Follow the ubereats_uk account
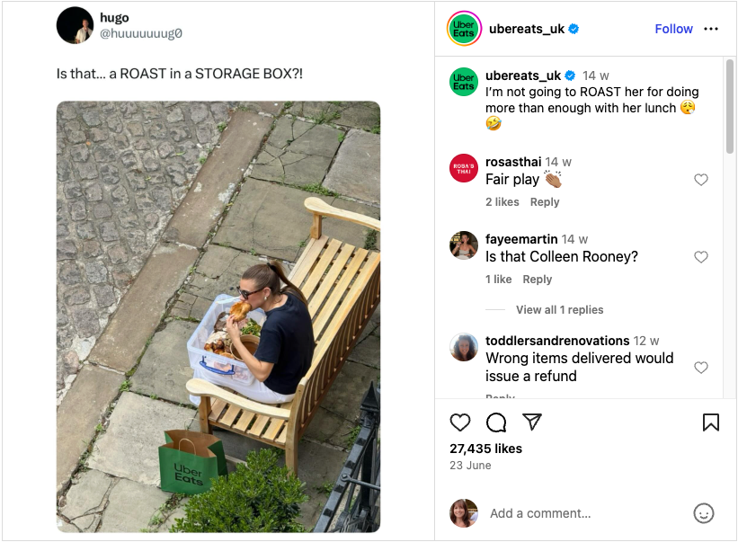Image resolution: width=747 pixels, height=560 pixels. [x=673, y=29]
